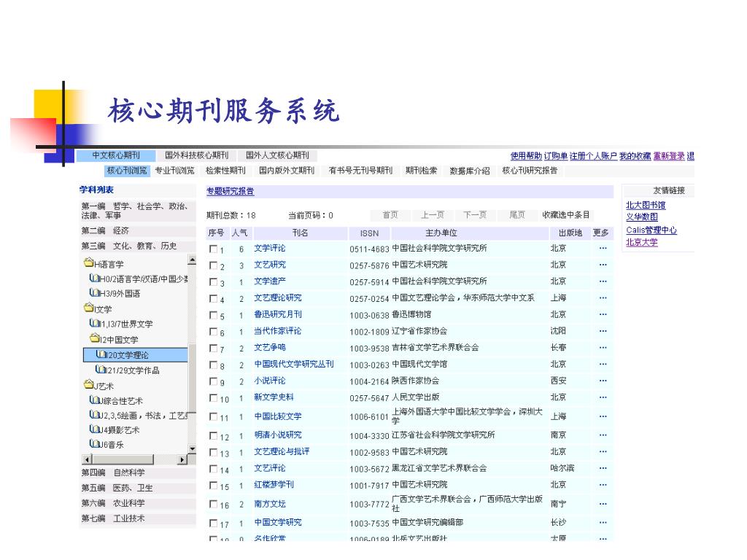Expand the 第五编 医药、卫生 section
The image size is (747, 560).
click(137, 488)
